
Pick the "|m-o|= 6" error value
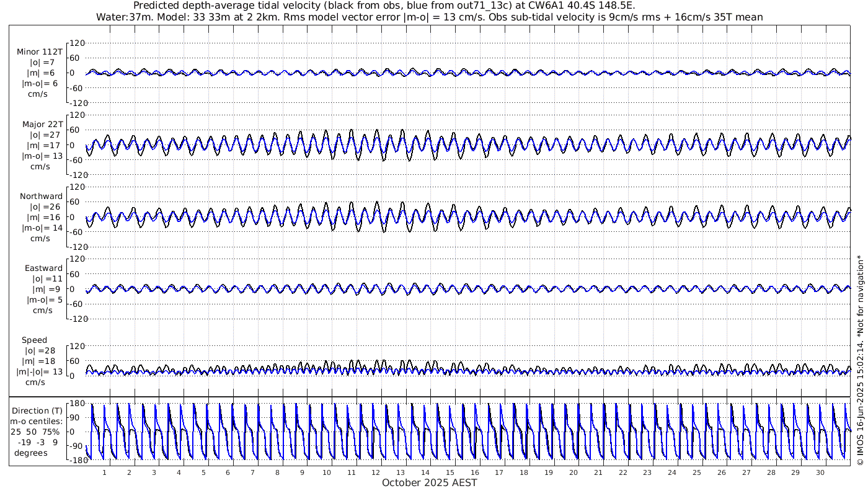tap(40, 84)
